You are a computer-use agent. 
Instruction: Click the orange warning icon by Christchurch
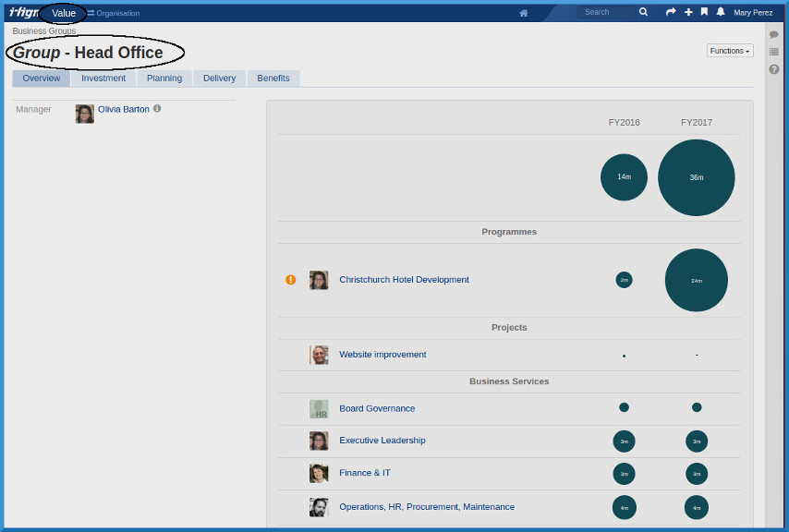pos(291,280)
